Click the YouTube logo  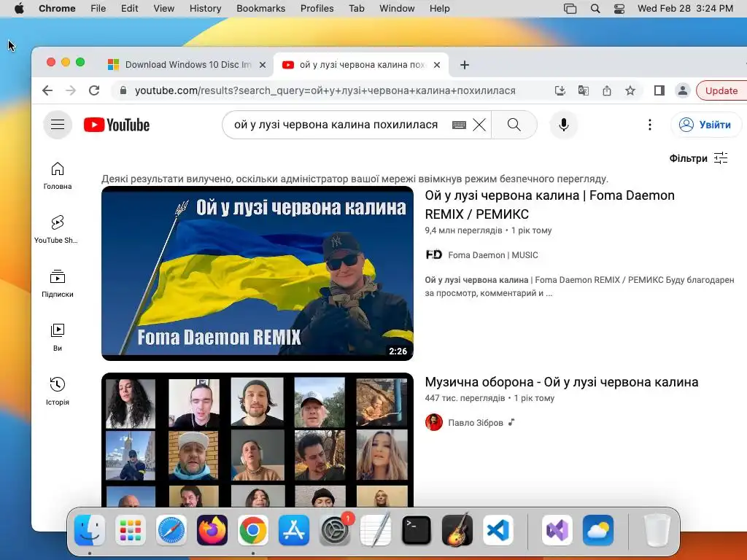[117, 125]
